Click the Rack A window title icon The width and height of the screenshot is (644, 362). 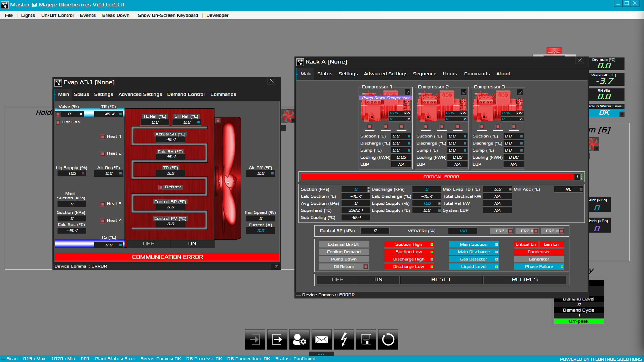click(x=300, y=62)
